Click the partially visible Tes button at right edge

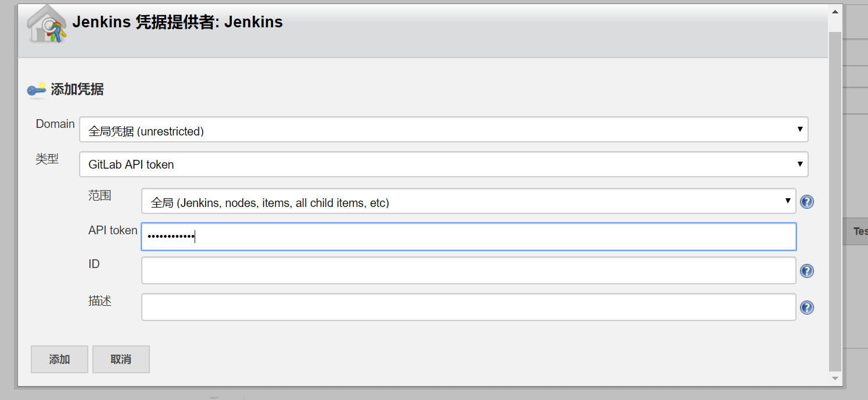pos(859,231)
